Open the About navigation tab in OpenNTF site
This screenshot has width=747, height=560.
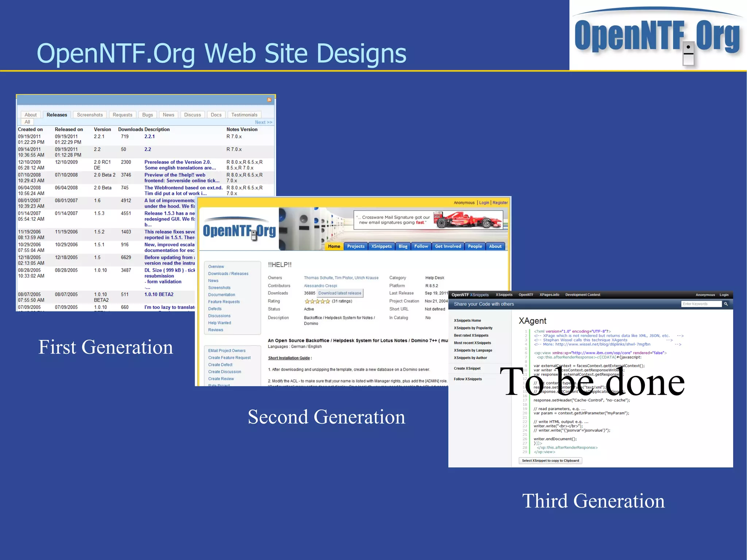coord(495,246)
